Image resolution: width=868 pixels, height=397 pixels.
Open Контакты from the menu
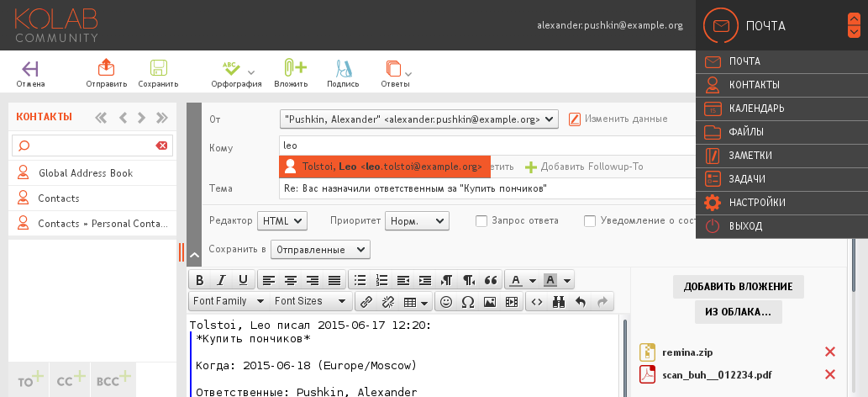click(x=781, y=85)
